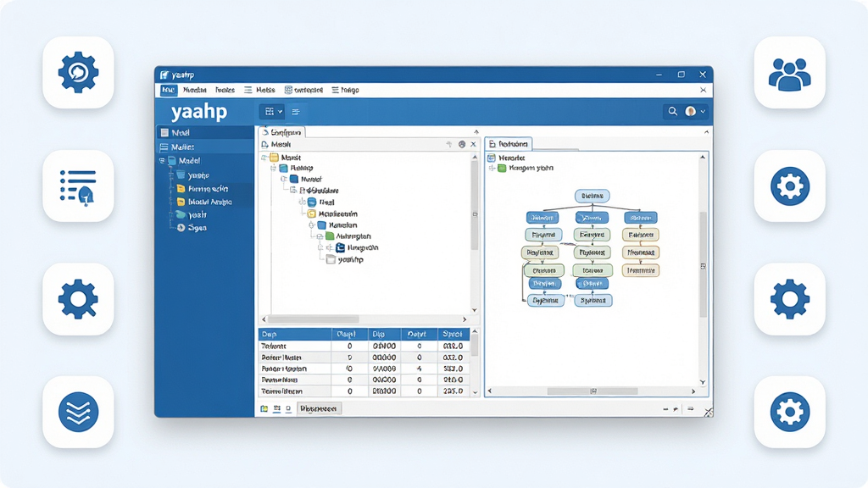Screen dimensions: 868x488
Task: Select the sidebar item with clock icon
Action: click(192, 228)
